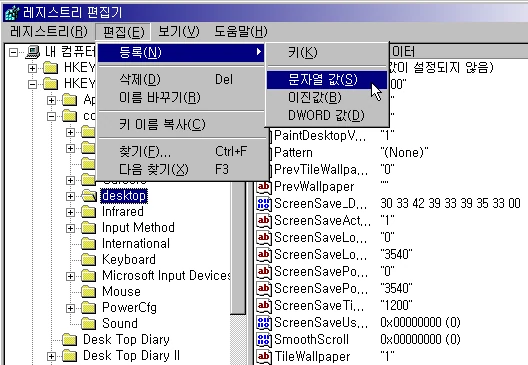Screen dimensions: 528x365
Task: Click the Desk Top Diary folder icon
Action: click(x=70, y=340)
